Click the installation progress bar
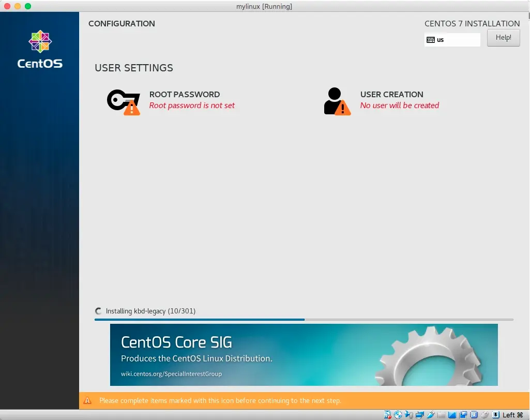 click(304, 319)
